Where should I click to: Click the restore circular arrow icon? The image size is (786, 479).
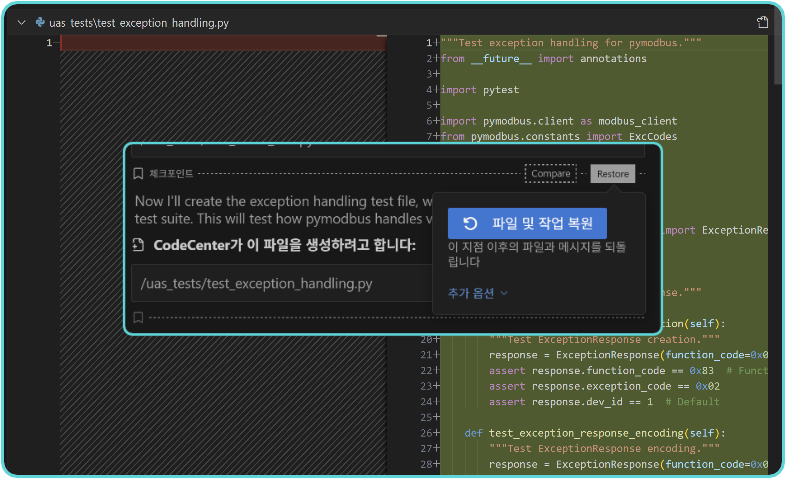click(x=470, y=223)
